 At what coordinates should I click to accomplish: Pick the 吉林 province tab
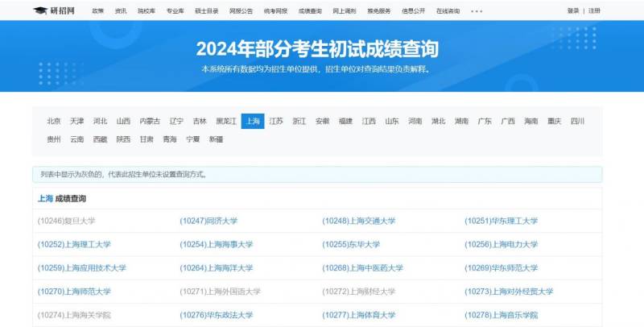pyautogui.click(x=200, y=121)
